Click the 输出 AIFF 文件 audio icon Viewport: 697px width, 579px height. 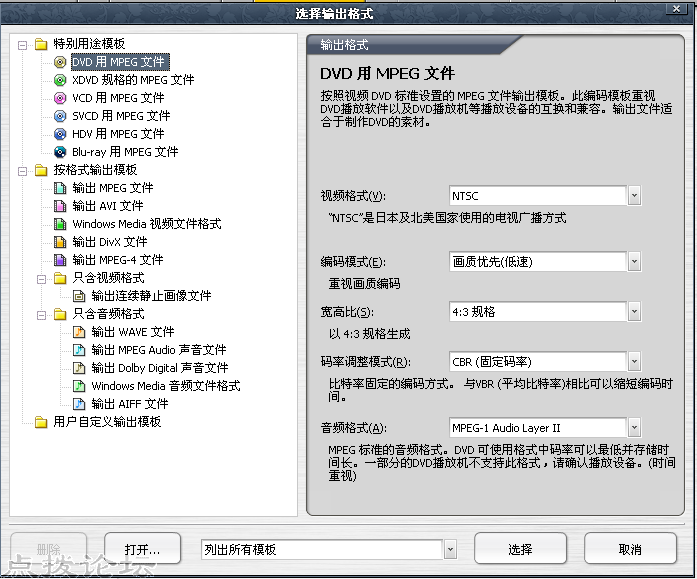(79, 404)
